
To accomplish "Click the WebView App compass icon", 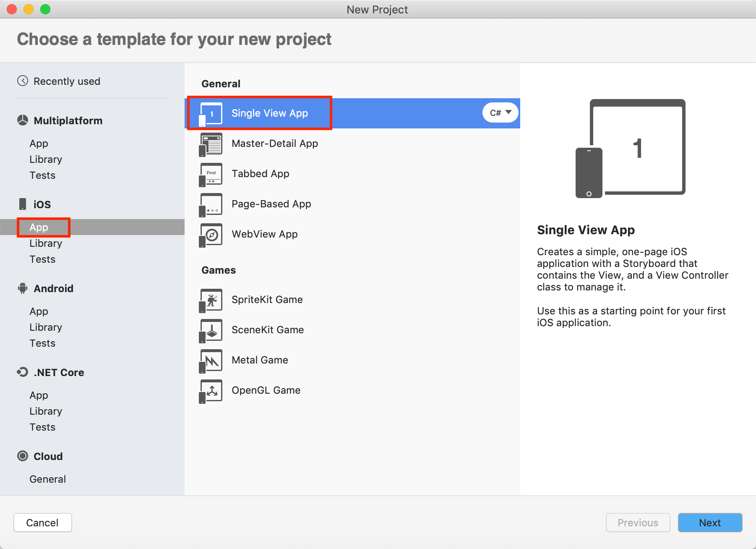I will pyautogui.click(x=211, y=235).
